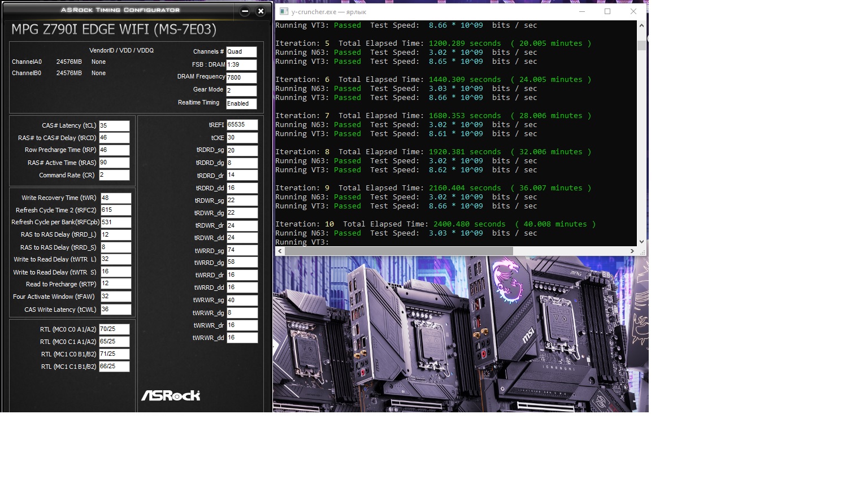Click the console's scroll down arrow
868x488 pixels.
641,241
